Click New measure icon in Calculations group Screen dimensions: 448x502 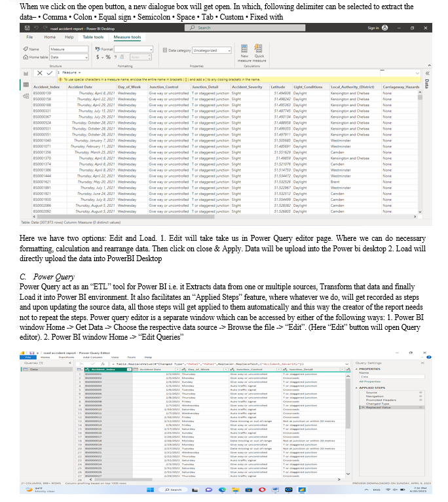pos(244,49)
